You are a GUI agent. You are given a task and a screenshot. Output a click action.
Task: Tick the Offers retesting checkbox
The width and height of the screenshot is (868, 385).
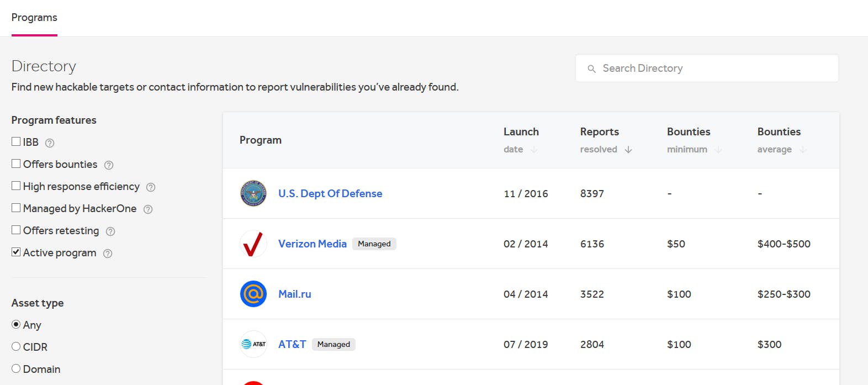(16, 230)
